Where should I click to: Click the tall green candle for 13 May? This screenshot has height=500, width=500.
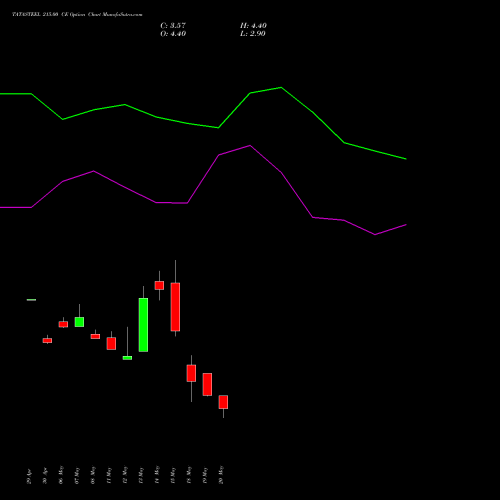(143, 325)
